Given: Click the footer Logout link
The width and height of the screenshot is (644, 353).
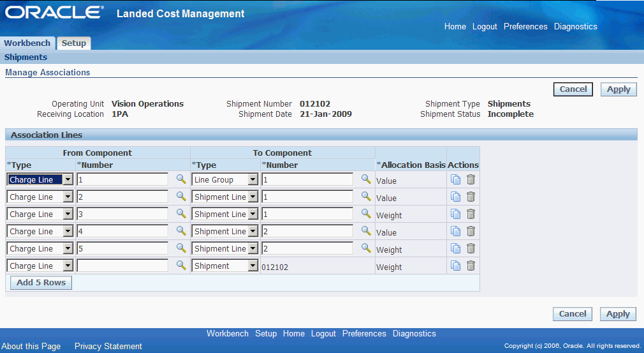Looking at the screenshot, I should (x=323, y=333).
